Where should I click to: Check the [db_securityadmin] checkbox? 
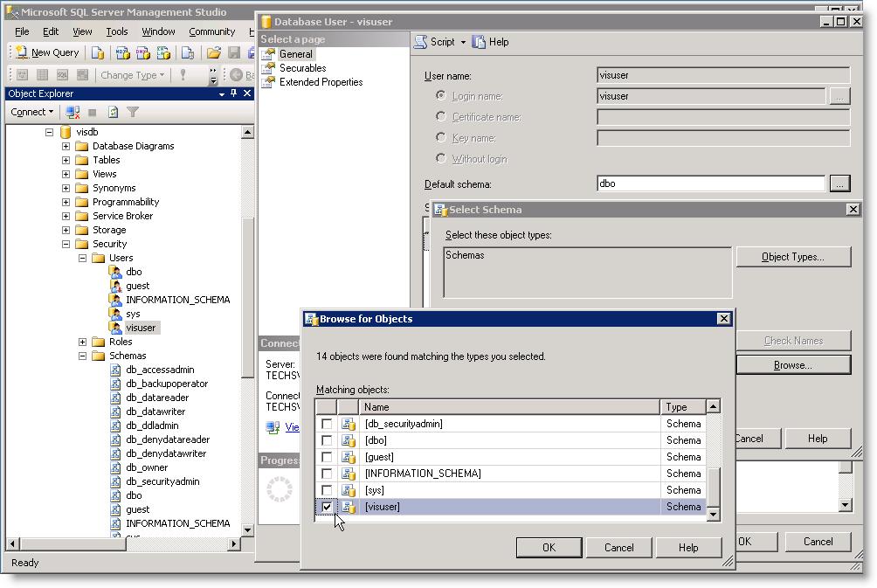tap(327, 424)
